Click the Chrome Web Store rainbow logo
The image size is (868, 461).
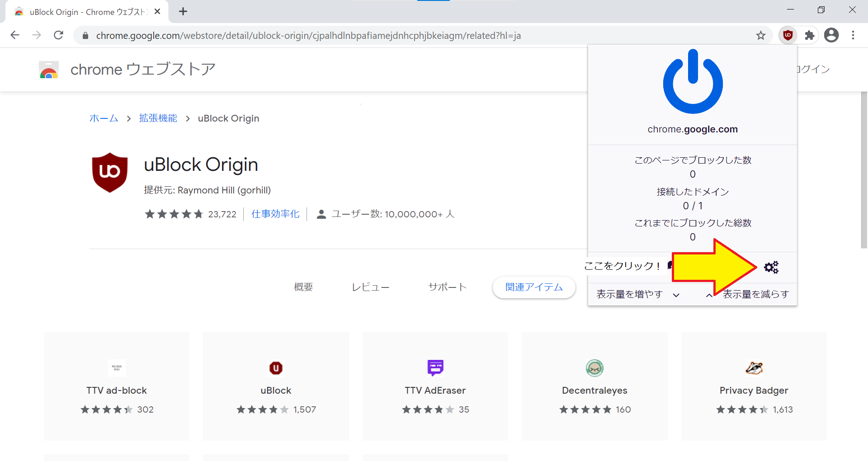point(49,70)
